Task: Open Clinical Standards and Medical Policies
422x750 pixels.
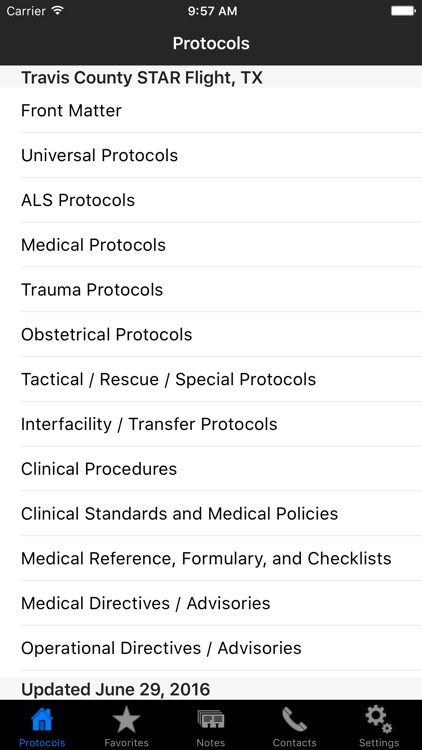Action: click(211, 514)
